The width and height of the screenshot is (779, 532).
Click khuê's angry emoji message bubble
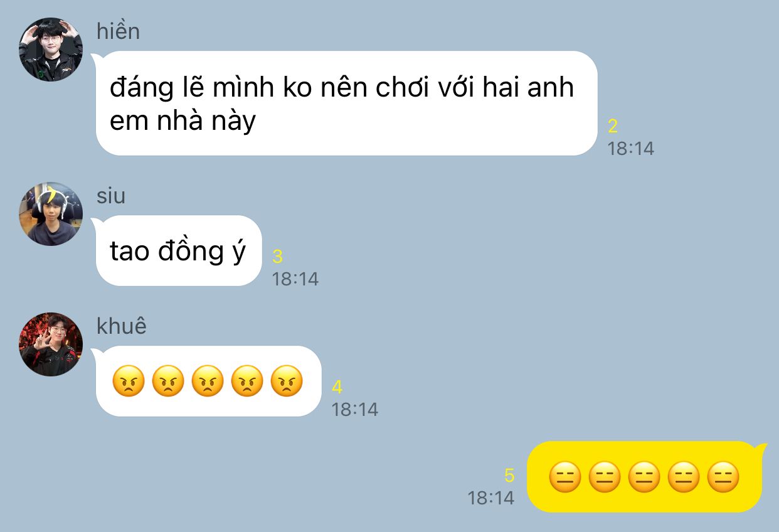click(x=207, y=381)
